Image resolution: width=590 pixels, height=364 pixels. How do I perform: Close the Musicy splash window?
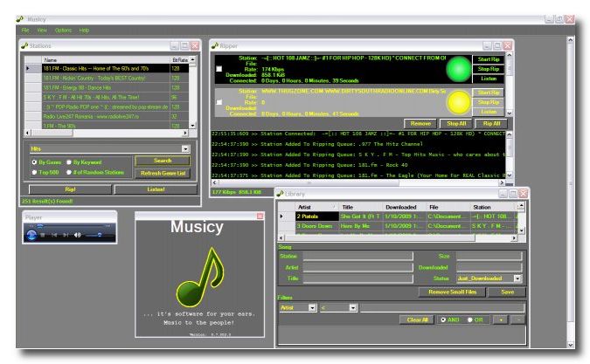click(260, 216)
